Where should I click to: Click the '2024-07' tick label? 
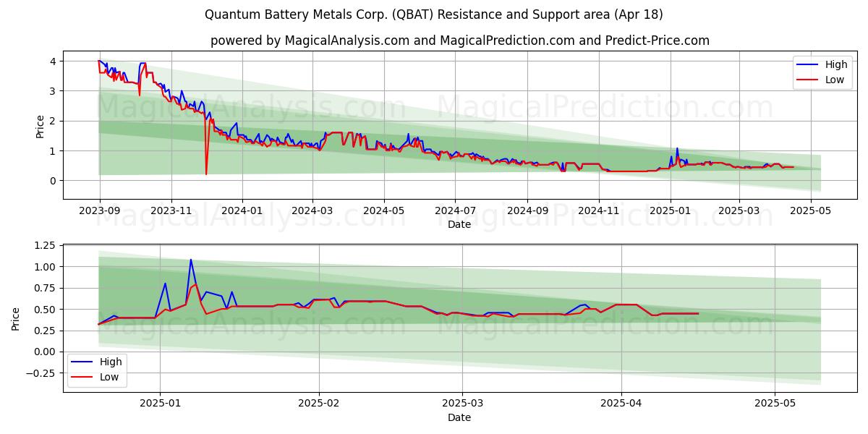(455, 210)
